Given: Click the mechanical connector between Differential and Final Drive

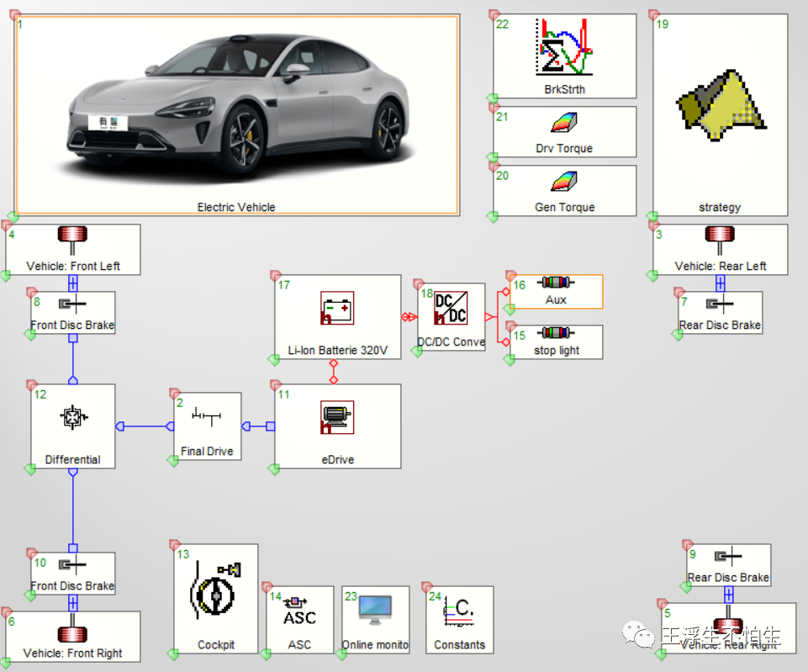Looking at the screenshot, I should [145, 426].
